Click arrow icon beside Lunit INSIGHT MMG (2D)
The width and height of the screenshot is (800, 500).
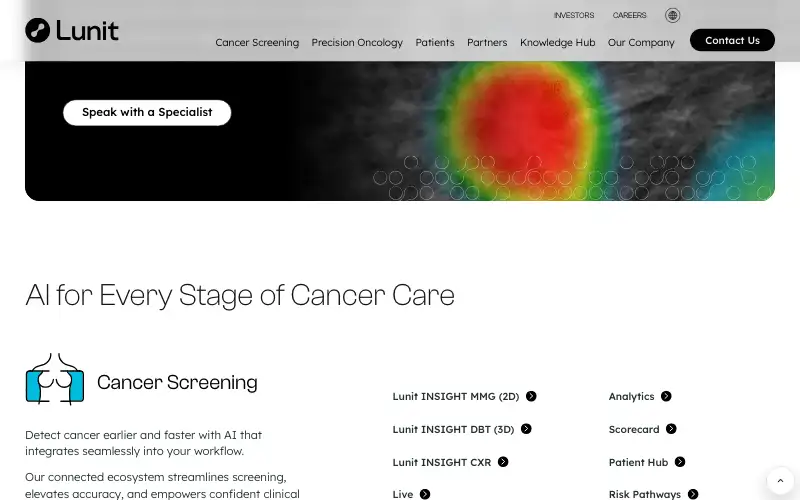tap(531, 396)
